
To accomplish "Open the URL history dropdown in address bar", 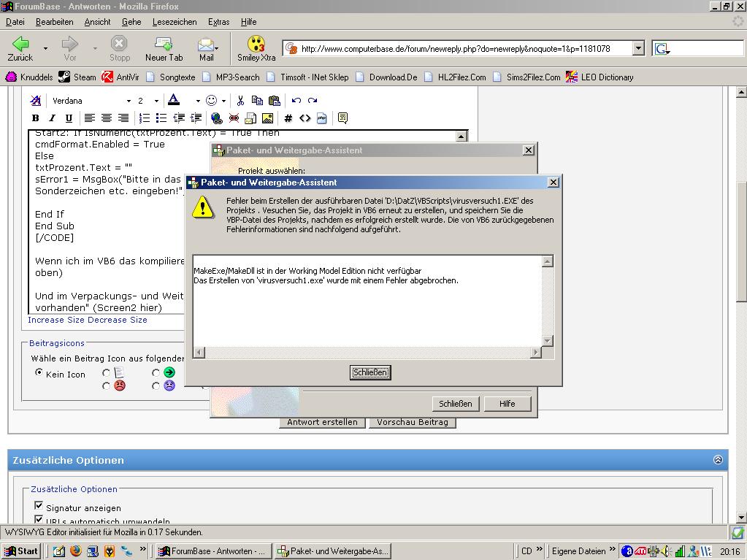I will (638, 49).
